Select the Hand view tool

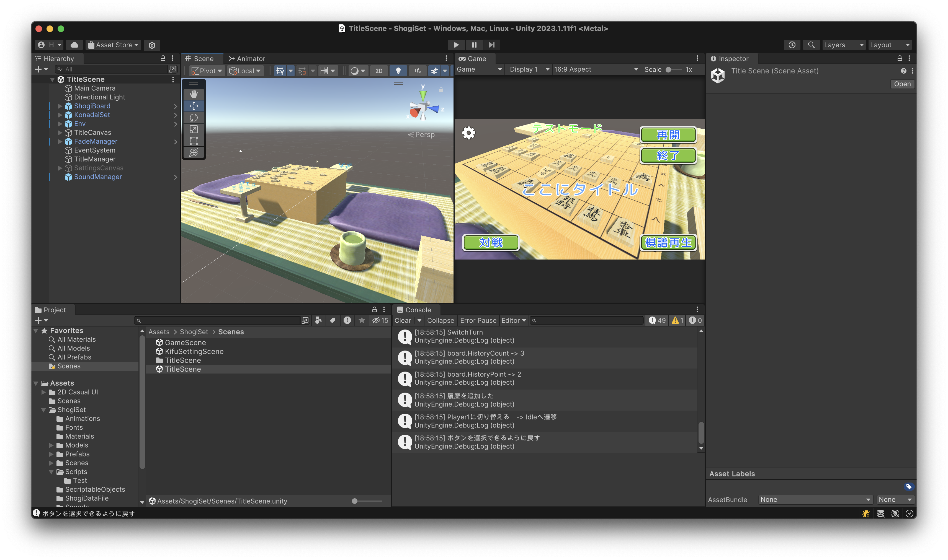coord(194,94)
